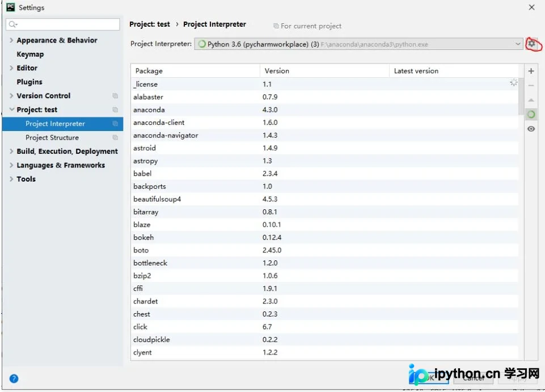Focus the settings search field
545x392 pixels.
[62, 24]
